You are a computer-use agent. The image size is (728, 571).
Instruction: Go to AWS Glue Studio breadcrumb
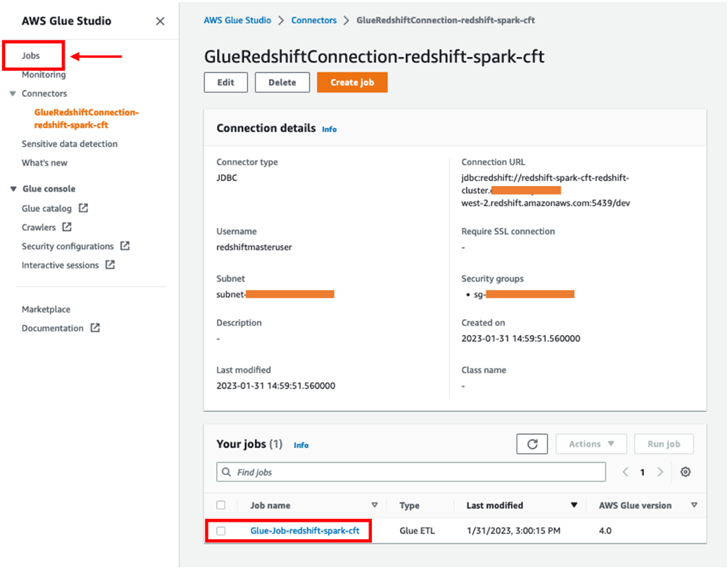[237, 20]
